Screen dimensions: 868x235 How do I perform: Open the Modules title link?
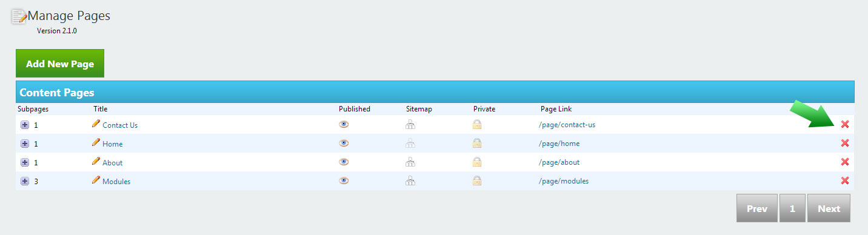tap(116, 182)
